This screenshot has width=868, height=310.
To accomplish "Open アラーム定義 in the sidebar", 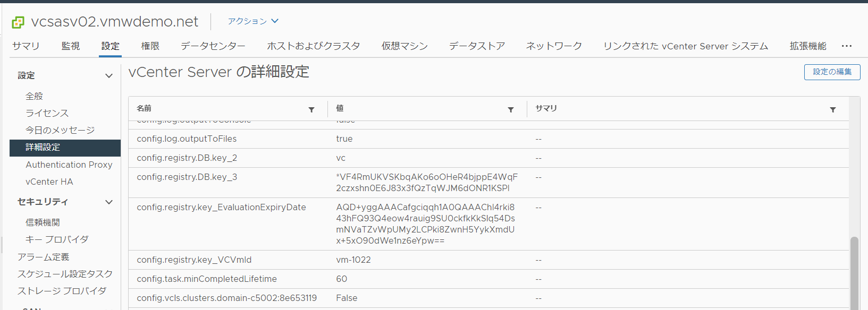I will coord(43,257).
